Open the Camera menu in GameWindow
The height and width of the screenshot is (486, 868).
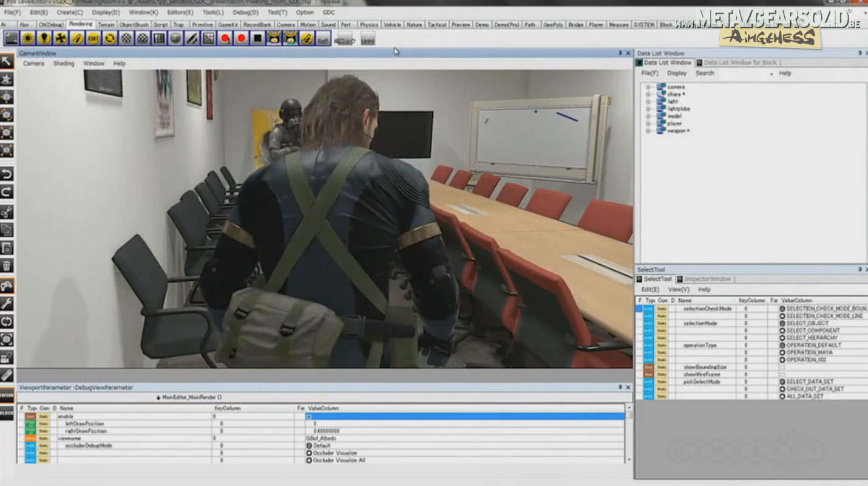tap(33, 63)
